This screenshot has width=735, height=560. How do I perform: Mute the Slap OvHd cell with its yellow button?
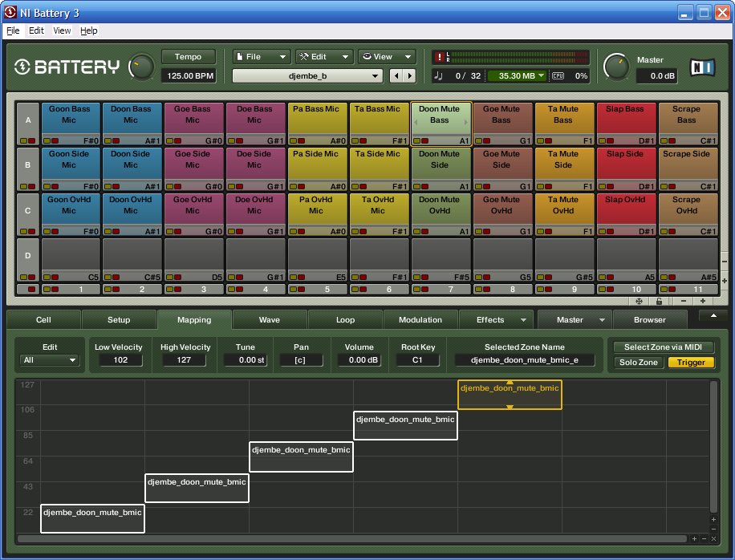[x=603, y=232]
